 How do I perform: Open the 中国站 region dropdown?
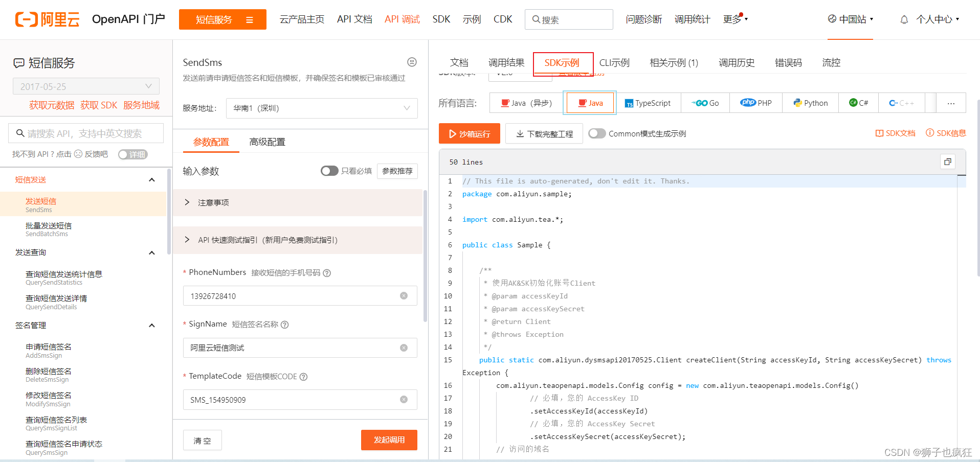coord(851,19)
